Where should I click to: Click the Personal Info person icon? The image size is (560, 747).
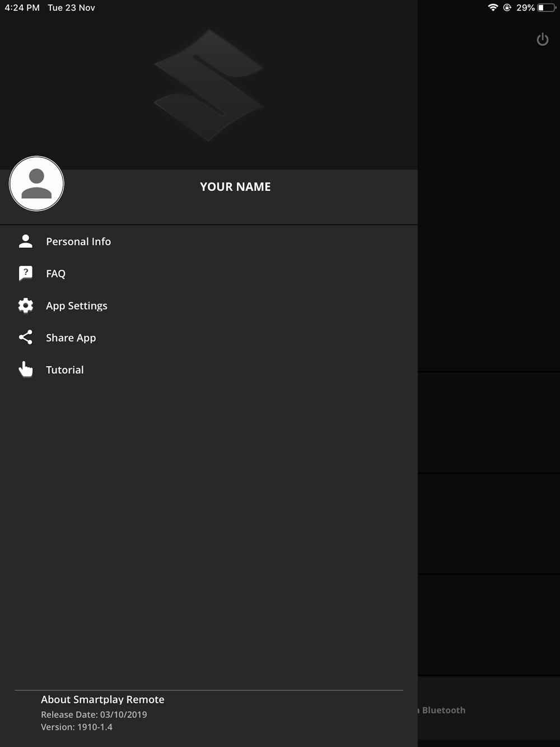(x=26, y=241)
